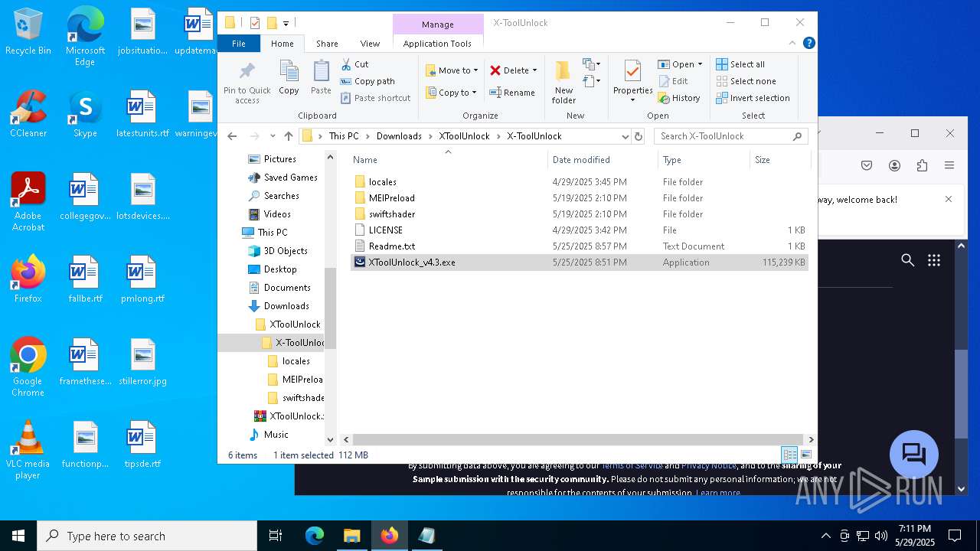Image resolution: width=980 pixels, height=551 pixels.
Task: Click Paste shortcut in ribbon
Action: [375, 98]
